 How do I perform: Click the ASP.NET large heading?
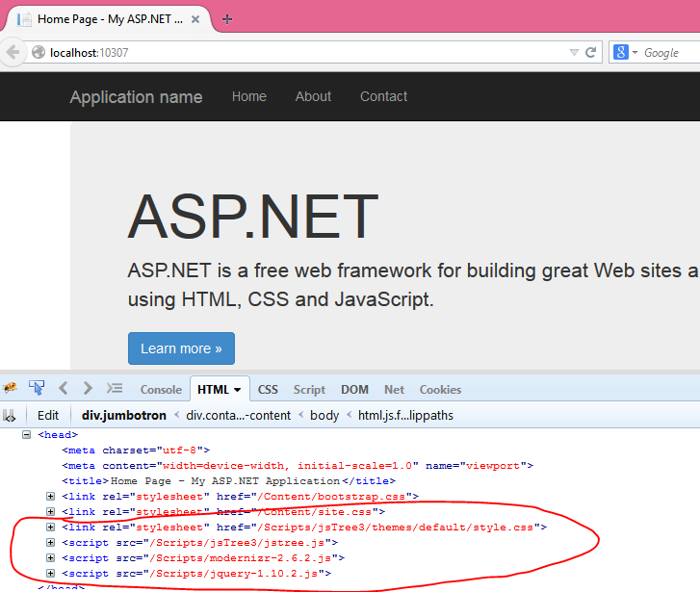(x=253, y=216)
